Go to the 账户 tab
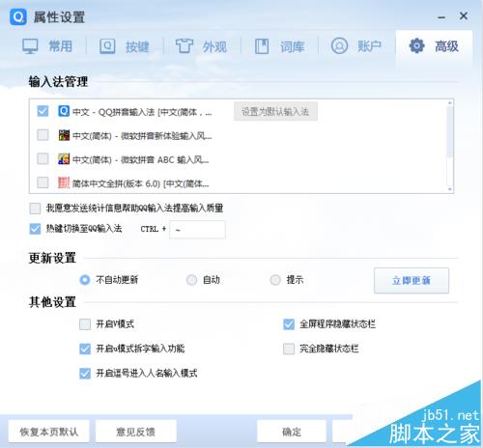 [356, 46]
